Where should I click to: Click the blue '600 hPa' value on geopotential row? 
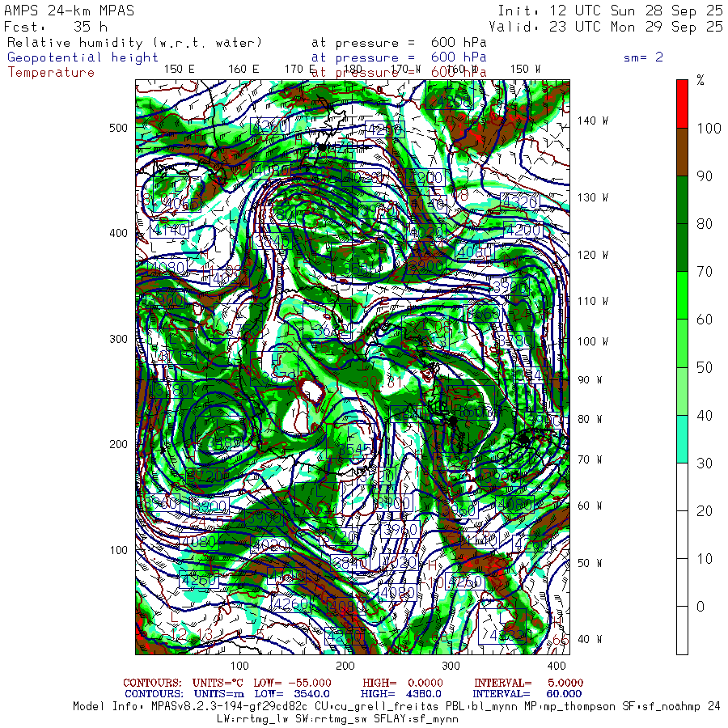459,57
